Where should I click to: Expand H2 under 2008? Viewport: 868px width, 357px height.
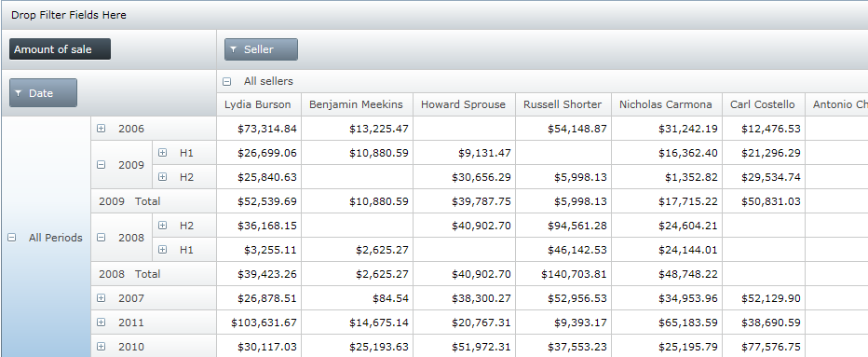point(162,225)
